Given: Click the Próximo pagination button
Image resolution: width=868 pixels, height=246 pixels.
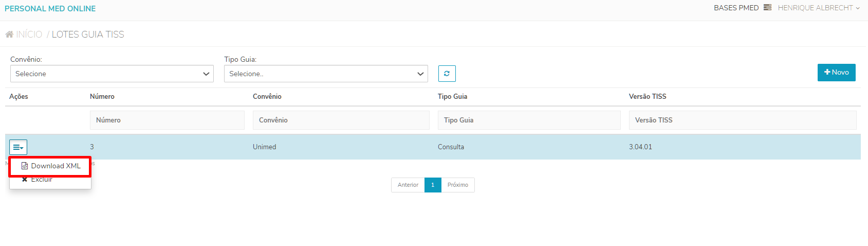Looking at the screenshot, I should 458,185.
